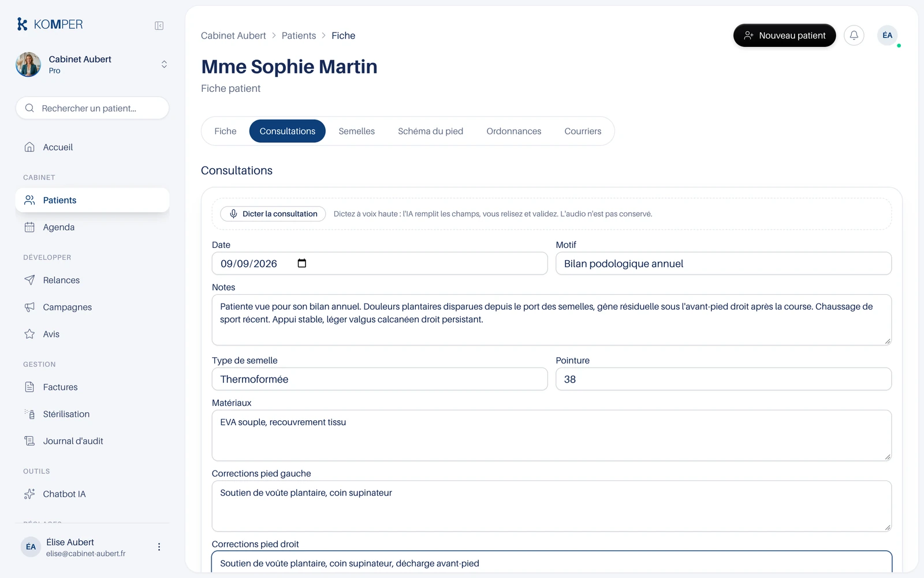
Task: Click the Patients people icon in sidebar
Action: tap(29, 200)
